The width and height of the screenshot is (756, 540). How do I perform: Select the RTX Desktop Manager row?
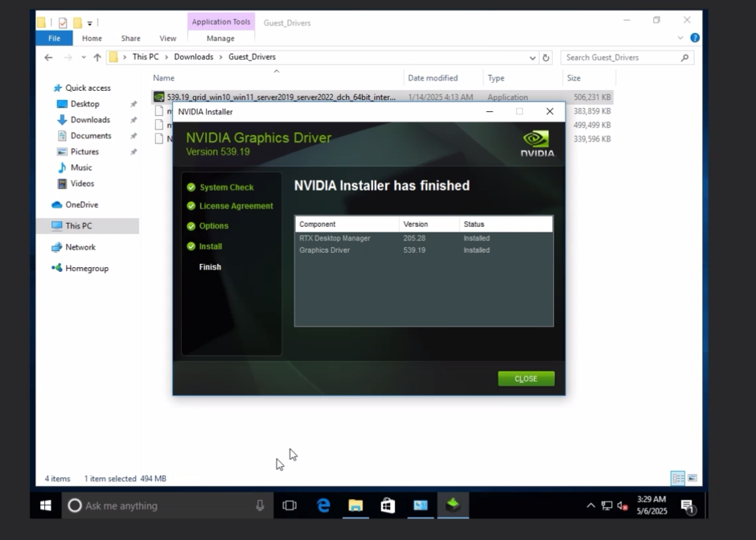pyautogui.click(x=424, y=238)
